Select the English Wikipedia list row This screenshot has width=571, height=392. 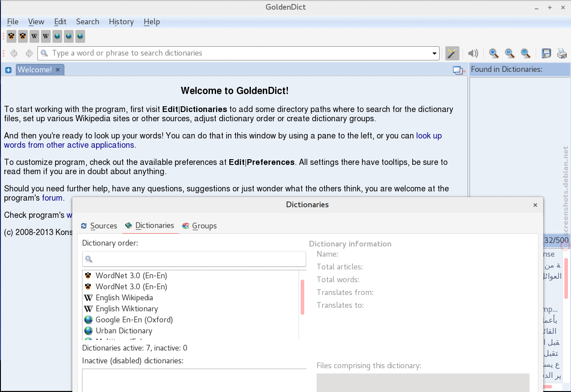[190, 298]
